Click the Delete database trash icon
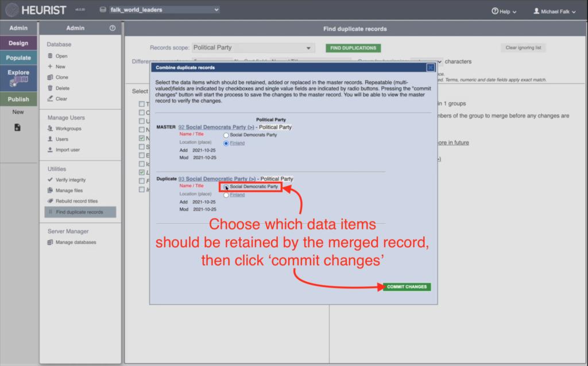The height and width of the screenshot is (366, 588). 50,88
